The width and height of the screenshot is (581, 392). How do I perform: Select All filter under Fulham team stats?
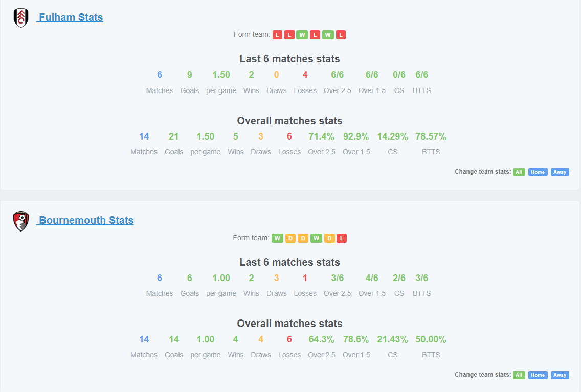pyautogui.click(x=519, y=172)
